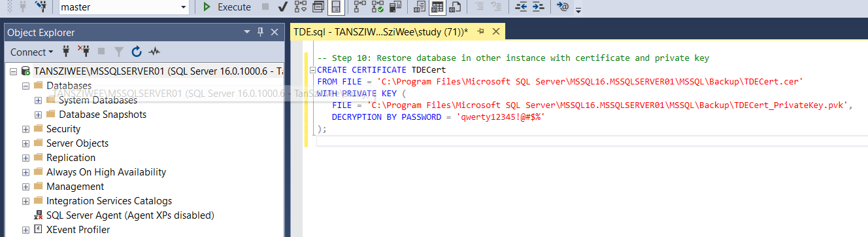The image size is (868, 237).
Task: Toggle Include Actual Execution Plan
Action: coord(360,7)
